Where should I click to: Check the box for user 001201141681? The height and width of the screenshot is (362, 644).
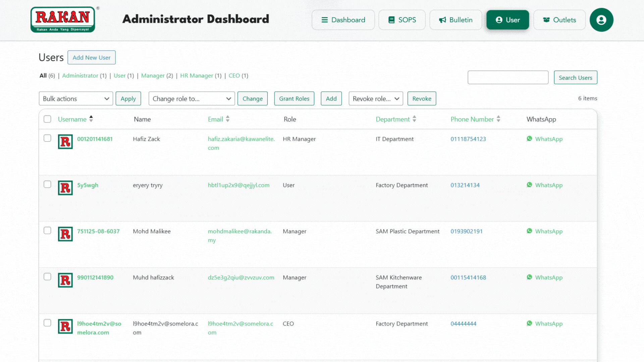coord(47,138)
